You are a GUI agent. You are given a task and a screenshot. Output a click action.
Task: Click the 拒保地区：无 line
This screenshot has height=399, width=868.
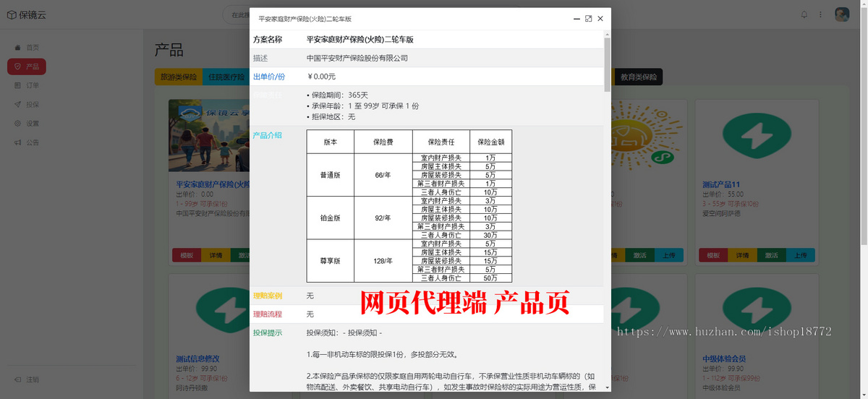tap(331, 117)
